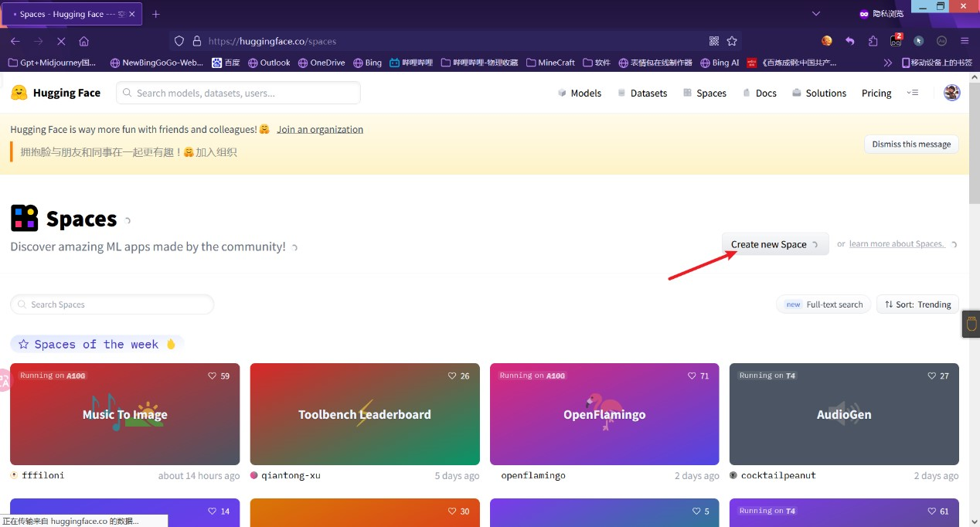Open Docs in navigation
Image resolution: width=980 pixels, height=527 pixels.
coord(759,93)
